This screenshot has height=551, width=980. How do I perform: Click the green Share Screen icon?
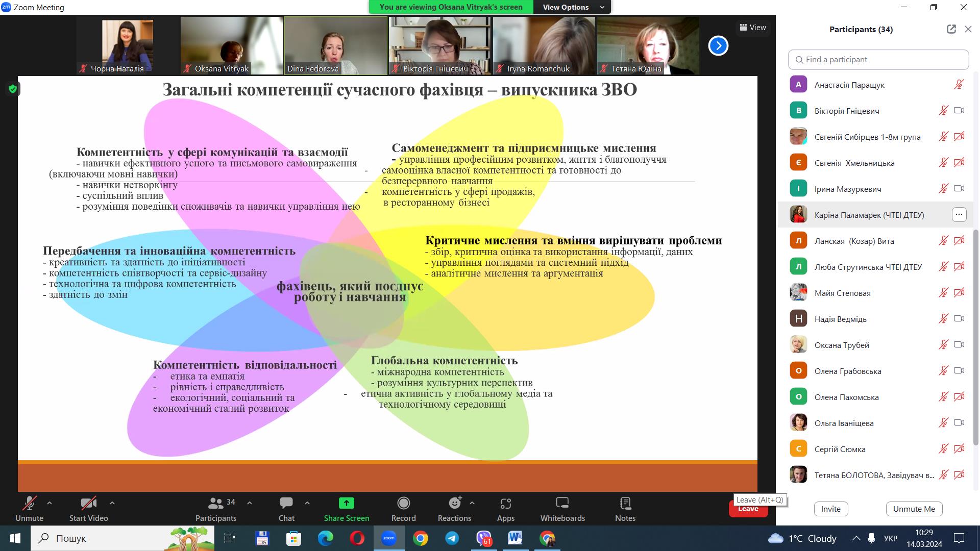tap(346, 504)
